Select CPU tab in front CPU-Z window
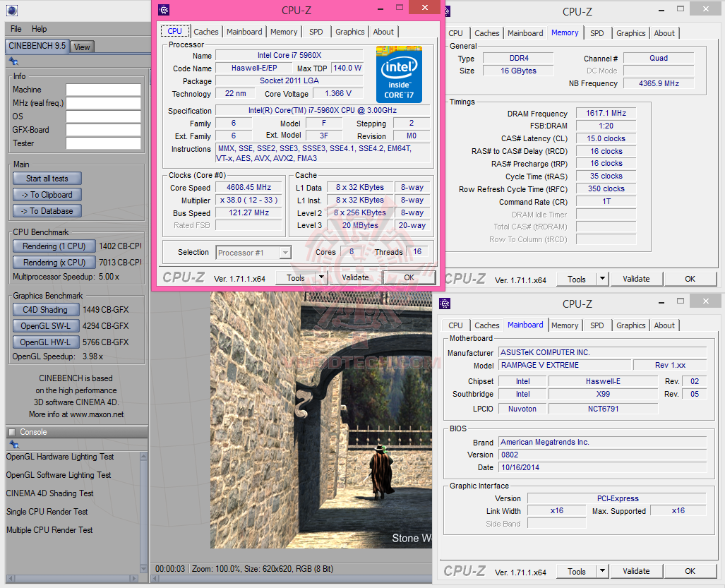 [175, 31]
